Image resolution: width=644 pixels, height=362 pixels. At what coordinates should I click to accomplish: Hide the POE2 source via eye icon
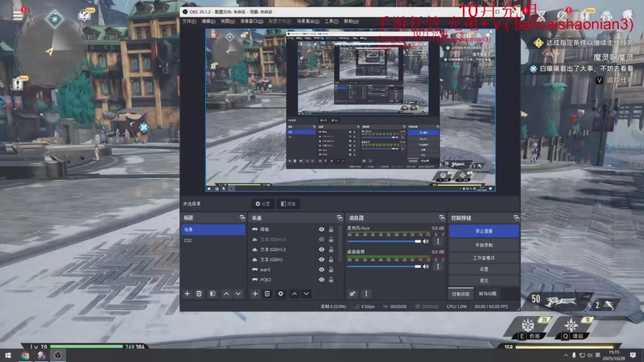tap(321, 279)
